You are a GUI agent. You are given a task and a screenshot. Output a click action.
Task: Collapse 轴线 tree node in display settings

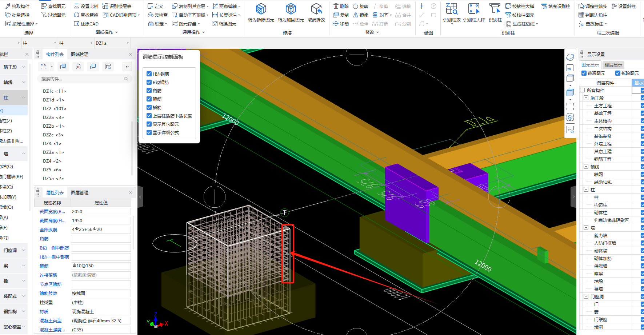[586, 167]
